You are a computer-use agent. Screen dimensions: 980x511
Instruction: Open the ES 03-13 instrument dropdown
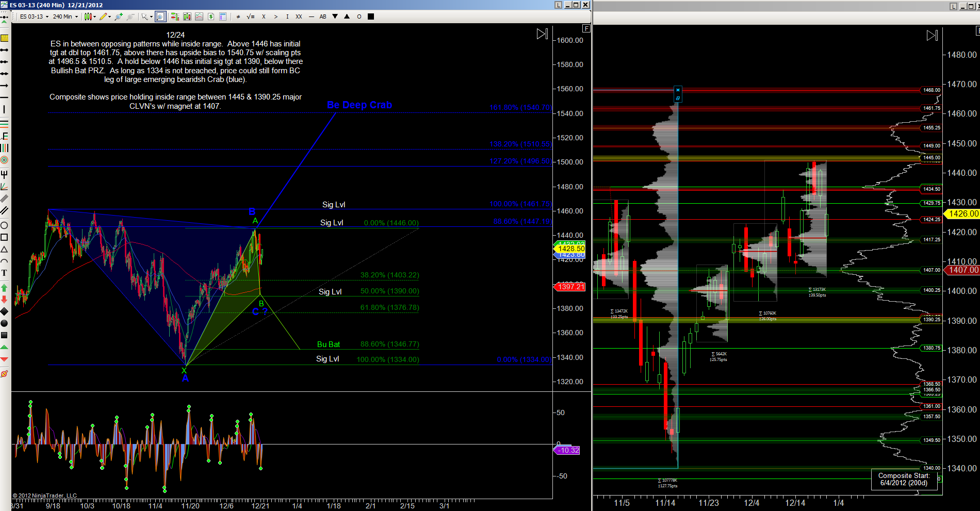click(x=34, y=17)
